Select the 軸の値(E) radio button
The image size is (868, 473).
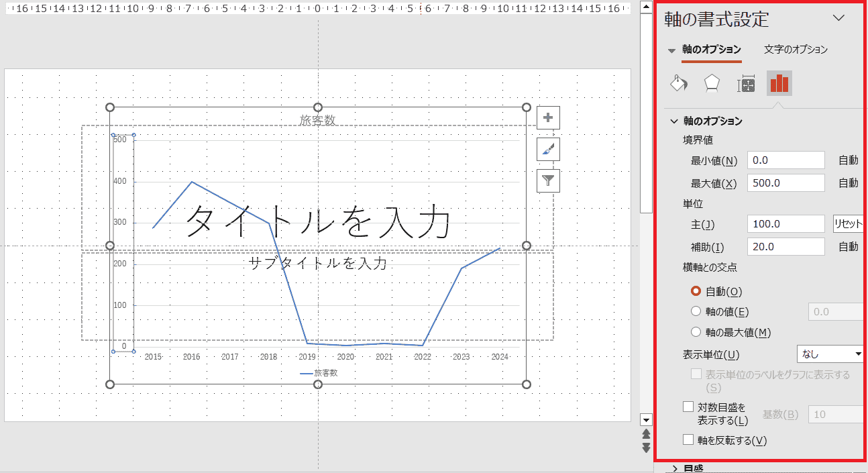coord(696,311)
